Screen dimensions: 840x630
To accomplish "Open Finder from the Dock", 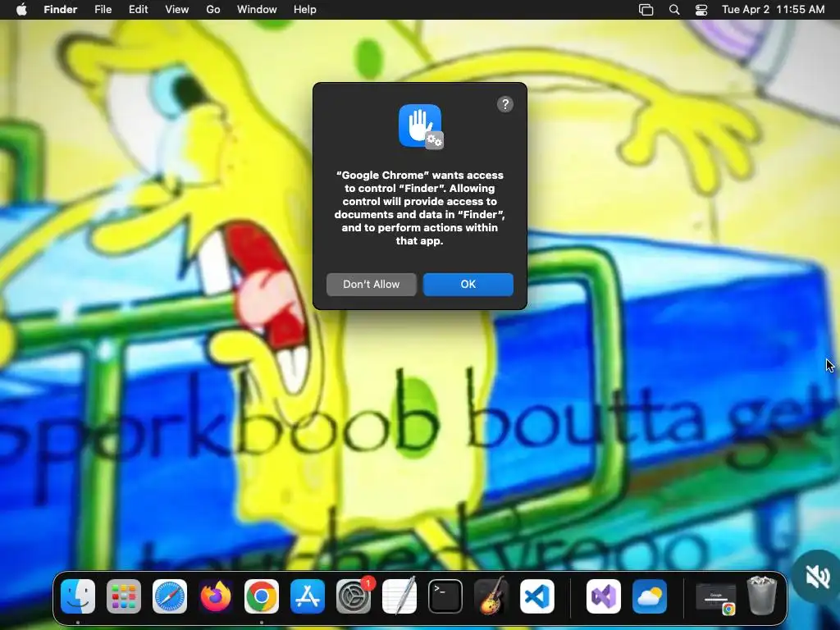I will point(78,596).
